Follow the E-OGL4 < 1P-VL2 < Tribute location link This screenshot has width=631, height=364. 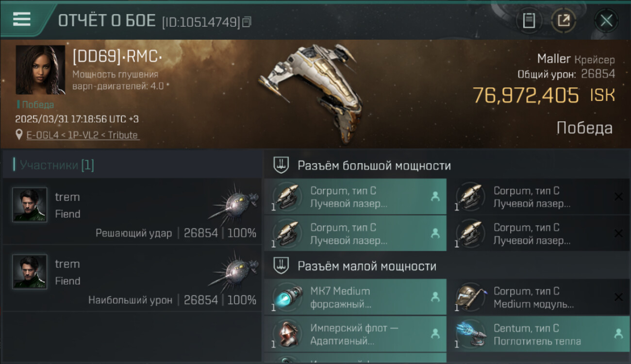(x=83, y=135)
